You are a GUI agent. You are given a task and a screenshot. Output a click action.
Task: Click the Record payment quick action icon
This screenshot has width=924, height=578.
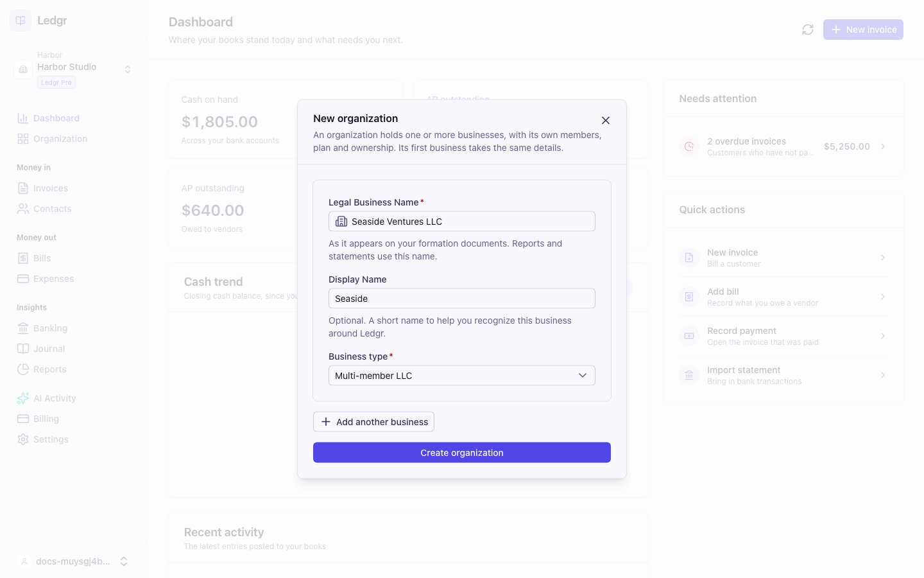689,336
